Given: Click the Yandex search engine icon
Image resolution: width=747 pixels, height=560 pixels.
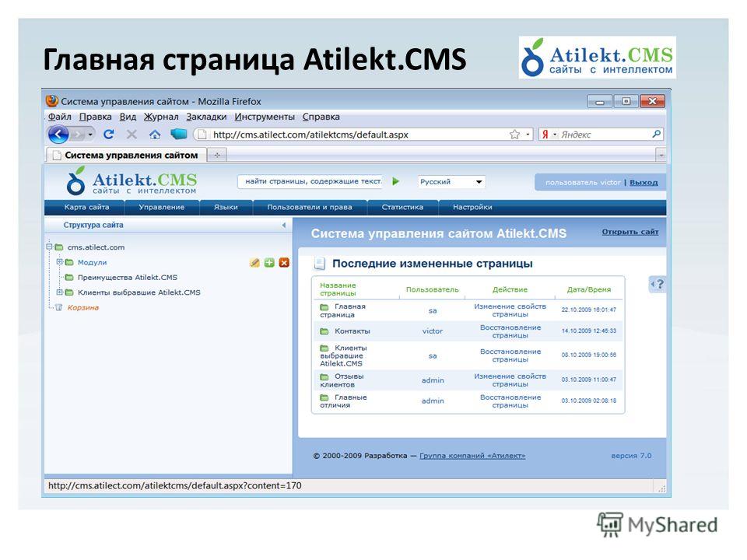Looking at the screenshot, I should pyautogui.click(x=545, y=135).
